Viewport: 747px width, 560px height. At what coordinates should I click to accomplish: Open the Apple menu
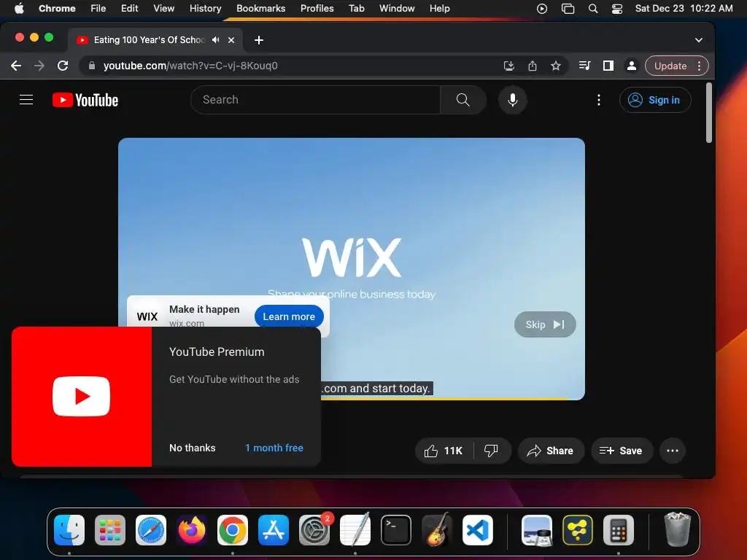coord(19,8)
